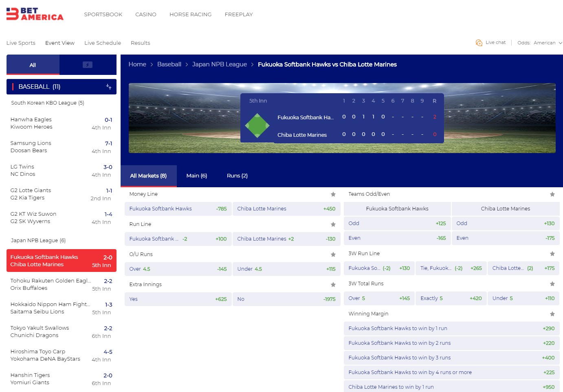Favorite the Winning Margin market star

click(552, 314)
